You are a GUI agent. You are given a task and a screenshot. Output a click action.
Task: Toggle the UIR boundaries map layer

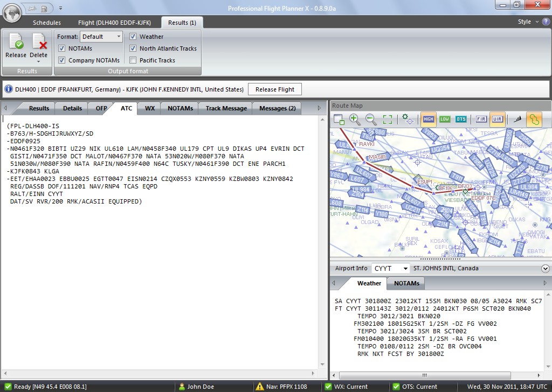point(497,119)
